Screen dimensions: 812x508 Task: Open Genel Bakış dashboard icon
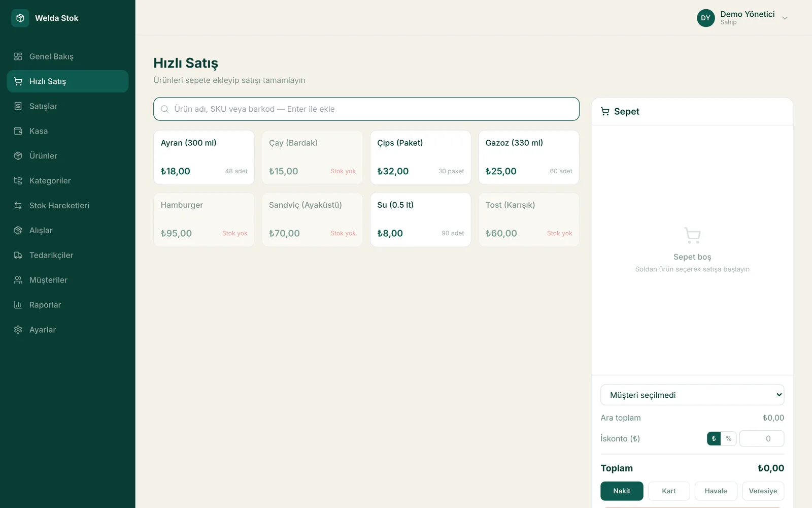(18, 56)
